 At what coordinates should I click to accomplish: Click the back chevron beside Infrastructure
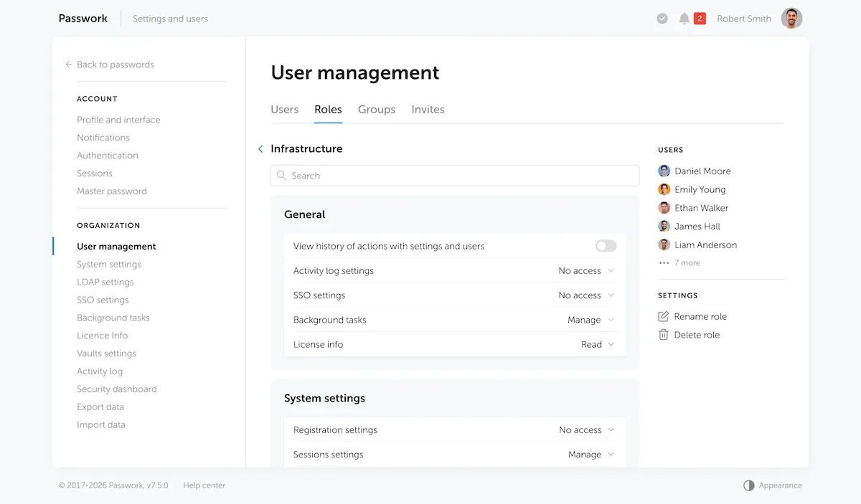click(260, 149)
